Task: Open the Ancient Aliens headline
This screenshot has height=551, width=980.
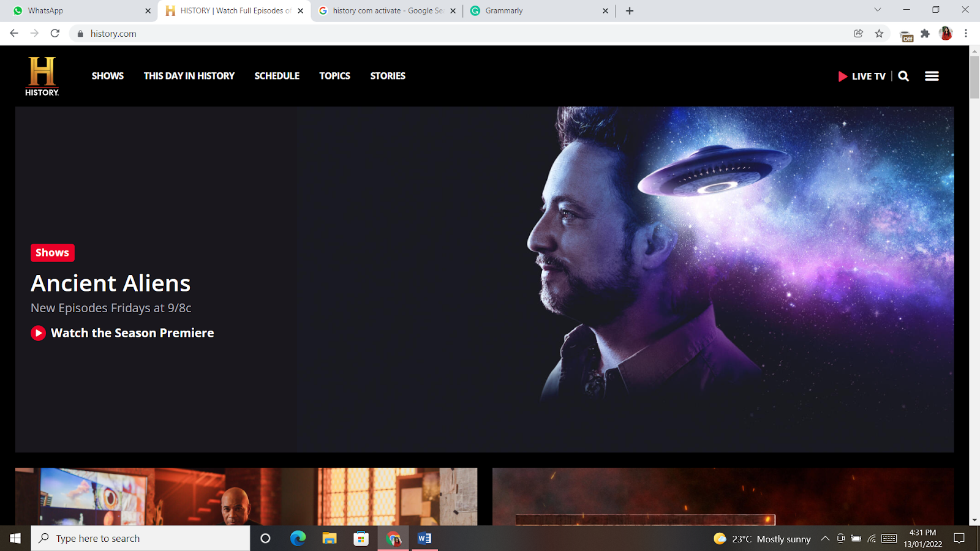Action: click(x=111, y=283)
